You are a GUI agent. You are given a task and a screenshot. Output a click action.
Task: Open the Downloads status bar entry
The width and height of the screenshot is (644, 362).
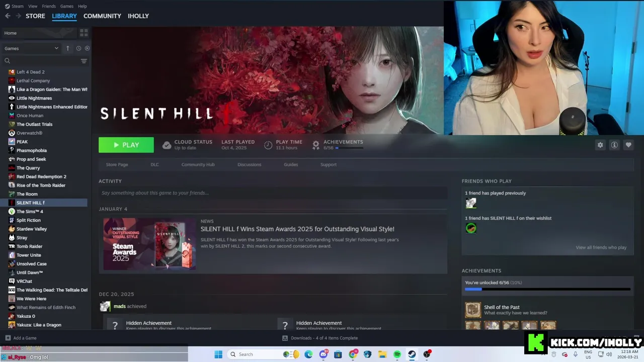[x=320, y=338]
